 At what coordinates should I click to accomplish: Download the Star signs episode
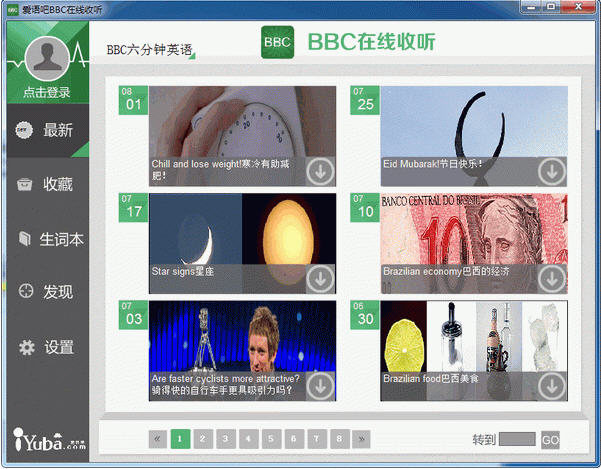(320, 279)
